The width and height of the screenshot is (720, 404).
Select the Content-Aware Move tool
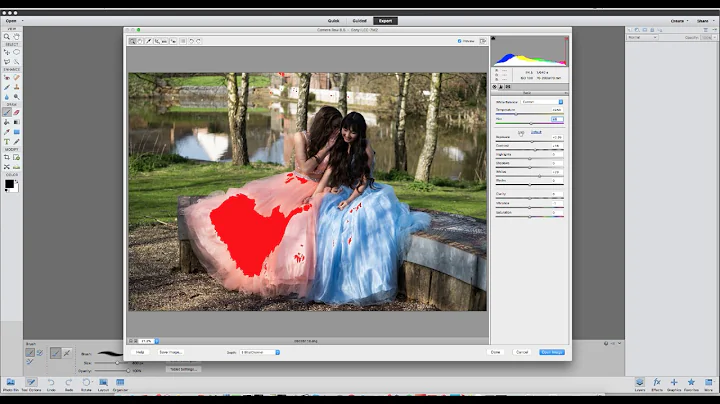point(7,167)
